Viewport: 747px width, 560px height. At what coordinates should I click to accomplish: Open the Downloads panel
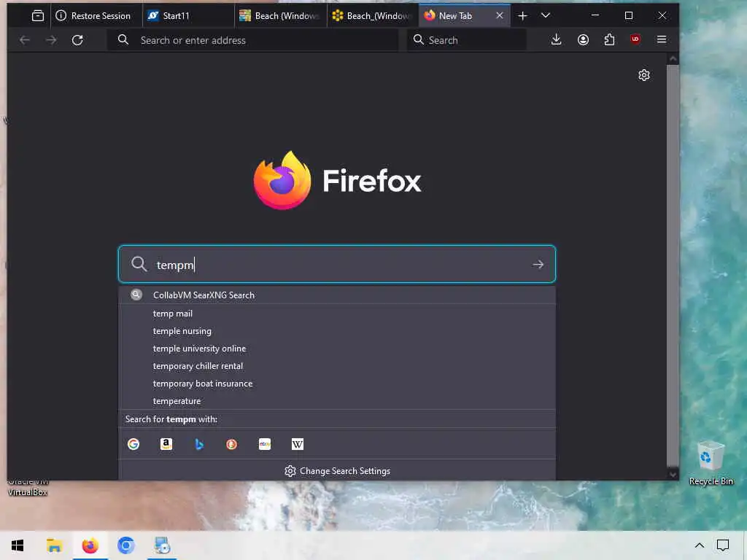tap(556, 39)
